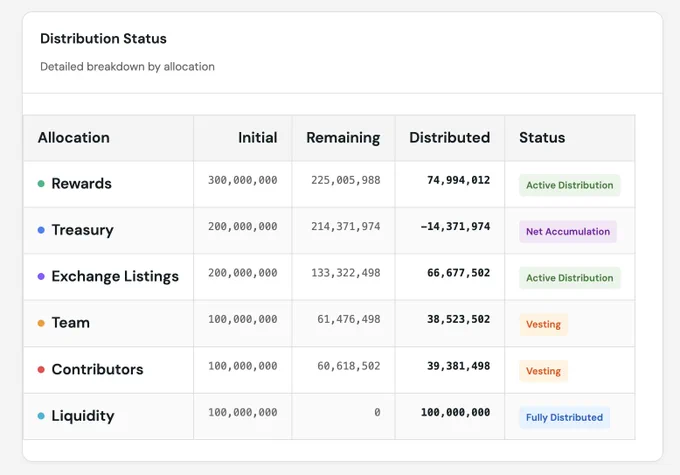Image resolution: width=680 pixels, height=475 pixels.
Task: Select the Initial column header
Action: pos(258,138)
